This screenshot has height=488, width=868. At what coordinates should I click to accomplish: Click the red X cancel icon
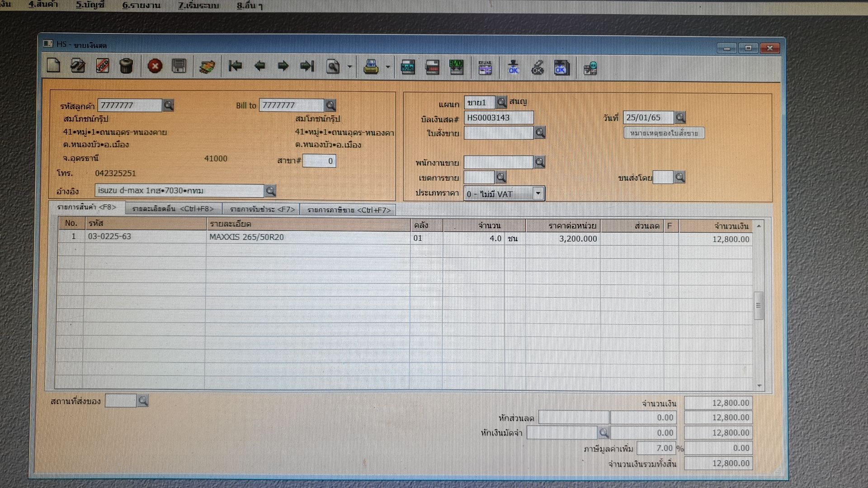(x=155, y=66)
